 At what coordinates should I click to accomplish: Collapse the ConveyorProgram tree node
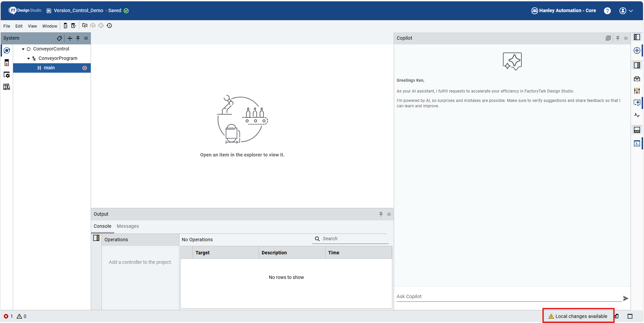click(29, 59)
